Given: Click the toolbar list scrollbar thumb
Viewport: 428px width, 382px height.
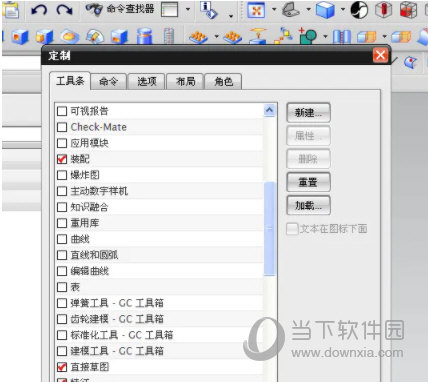Looking at the screenshot, I should point(269,229).
